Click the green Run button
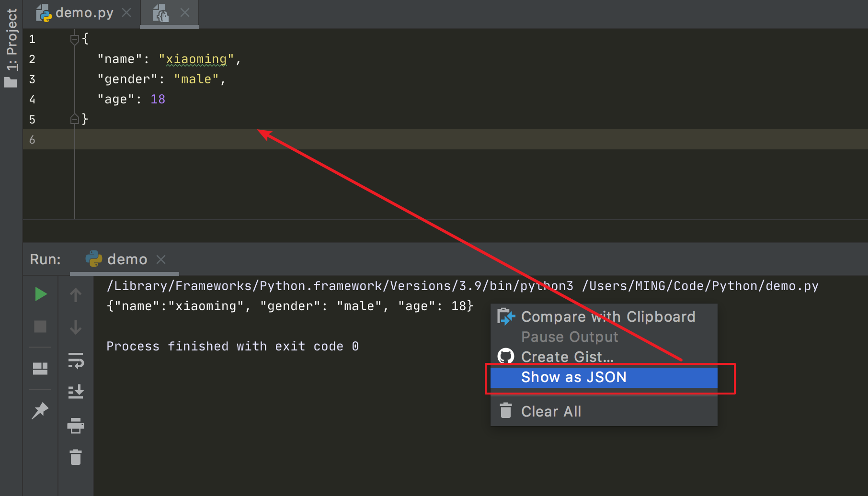Screen dimensions: 868x496 41,294
